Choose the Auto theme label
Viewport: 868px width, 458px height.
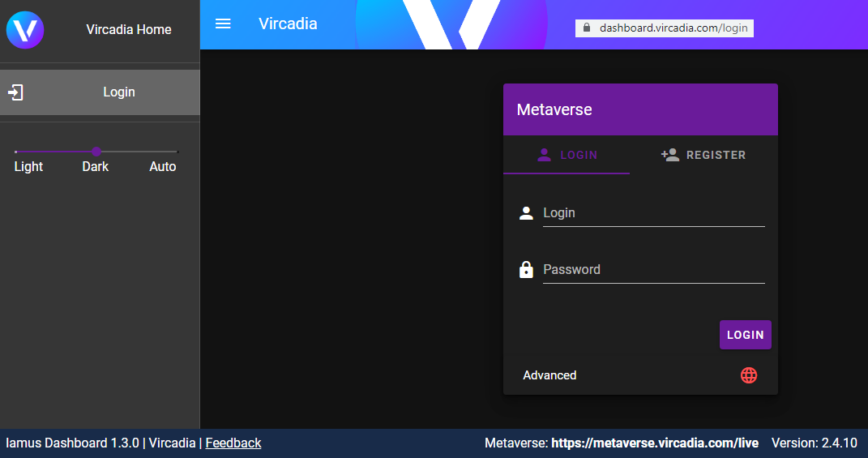[163, 167]
